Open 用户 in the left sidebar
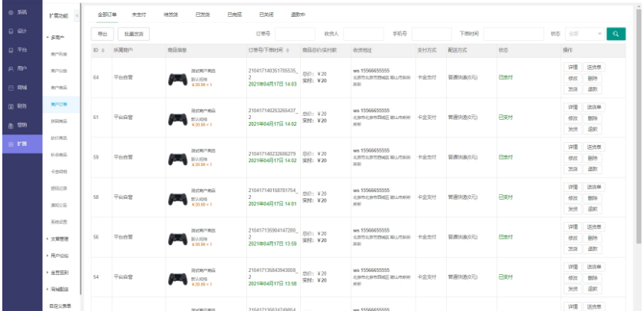Screen dimensions: 644x311 18,69
